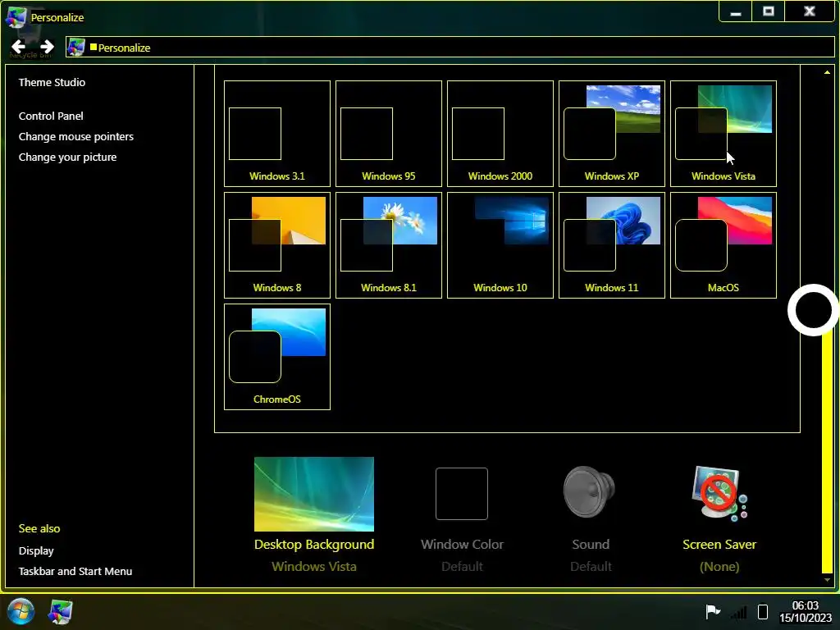The image size is (840, 630).
Task: Close the Personalize window
Action: (810, 11)
